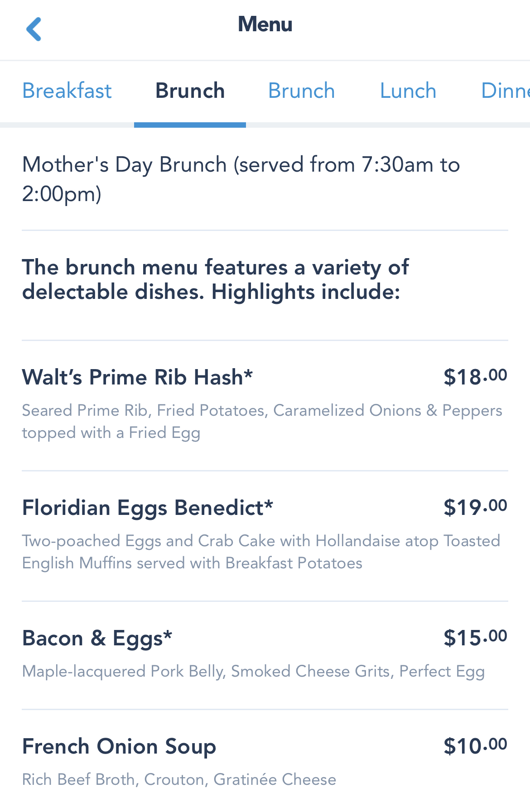
Task: Open Floridian Eggs Benedict item
Action: (x=148, y=508)
